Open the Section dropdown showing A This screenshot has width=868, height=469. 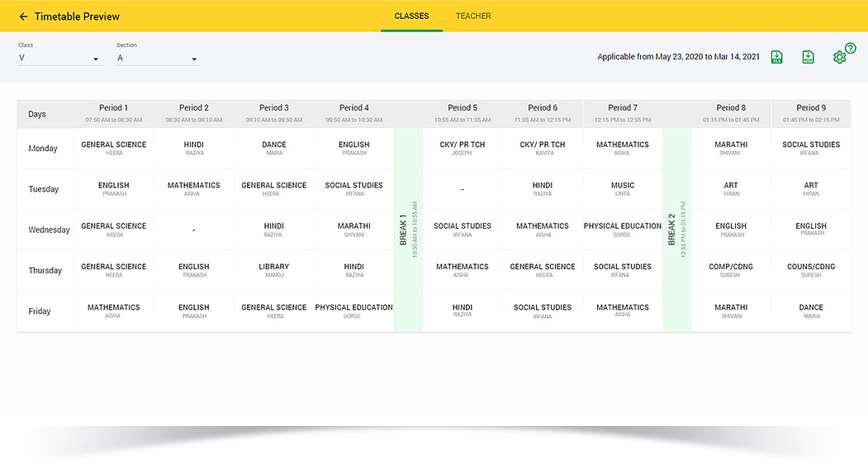coord(158,59)
